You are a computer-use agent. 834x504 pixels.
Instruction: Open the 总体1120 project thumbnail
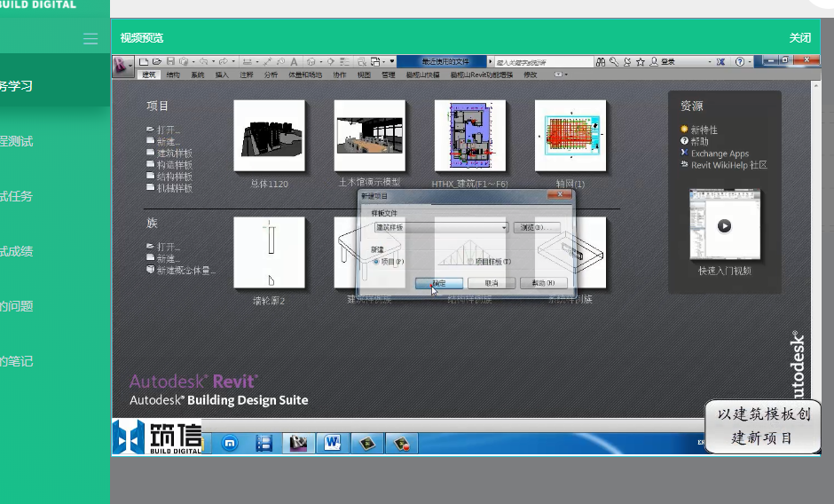pos(269,137)
